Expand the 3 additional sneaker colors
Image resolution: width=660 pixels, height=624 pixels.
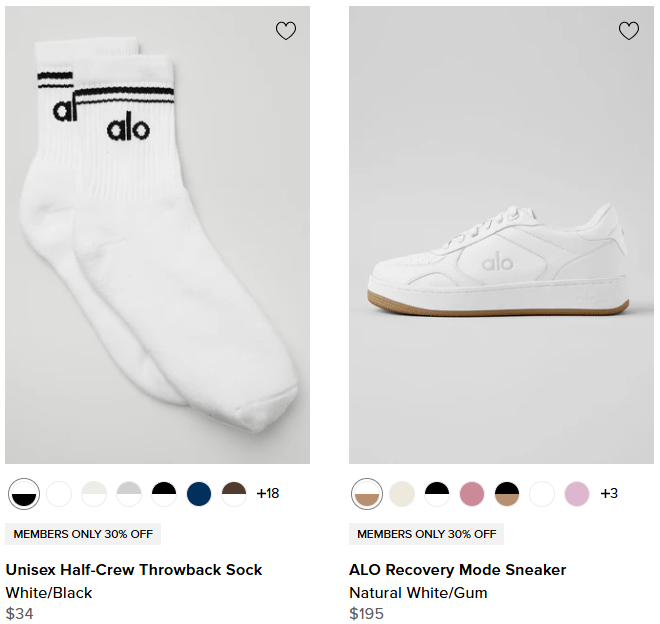click(x=609, y=493)
